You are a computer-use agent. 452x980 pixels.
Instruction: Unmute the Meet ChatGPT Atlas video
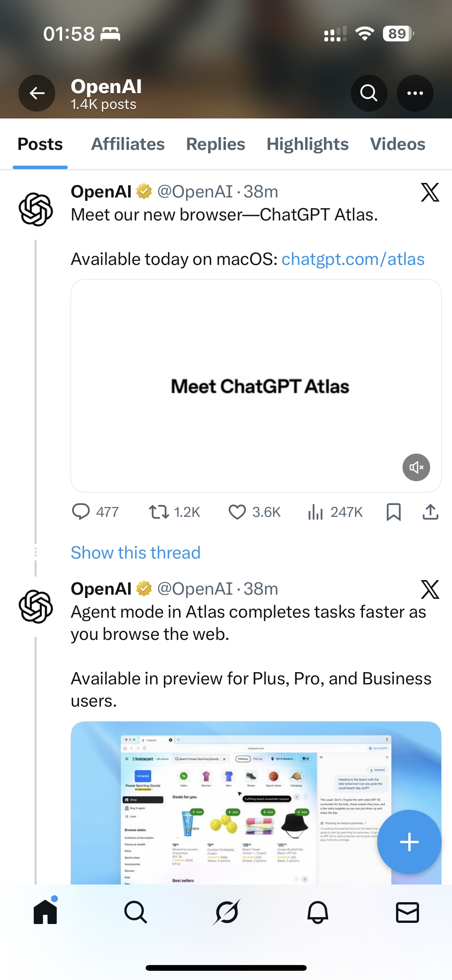coord(416,467)
